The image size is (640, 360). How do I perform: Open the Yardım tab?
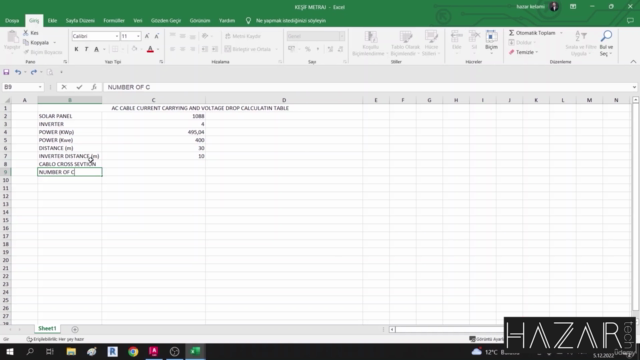click(227, 20)
